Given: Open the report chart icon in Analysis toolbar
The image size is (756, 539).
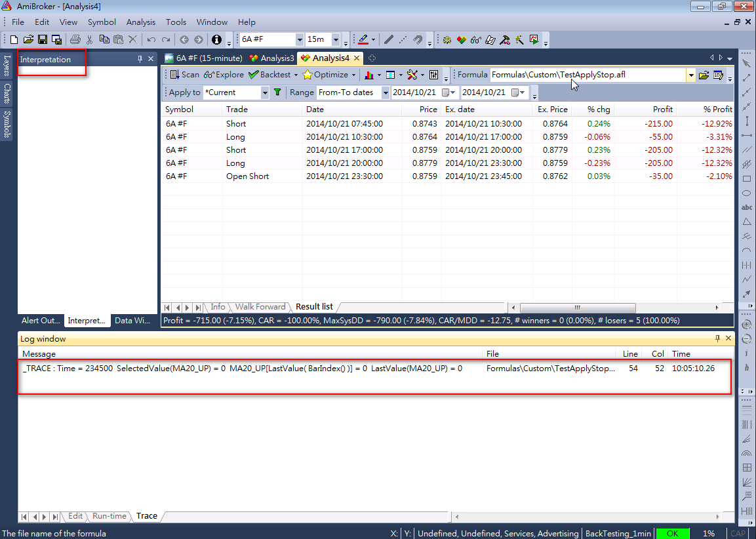Looking at the screenshot, I should pos(369,75).
